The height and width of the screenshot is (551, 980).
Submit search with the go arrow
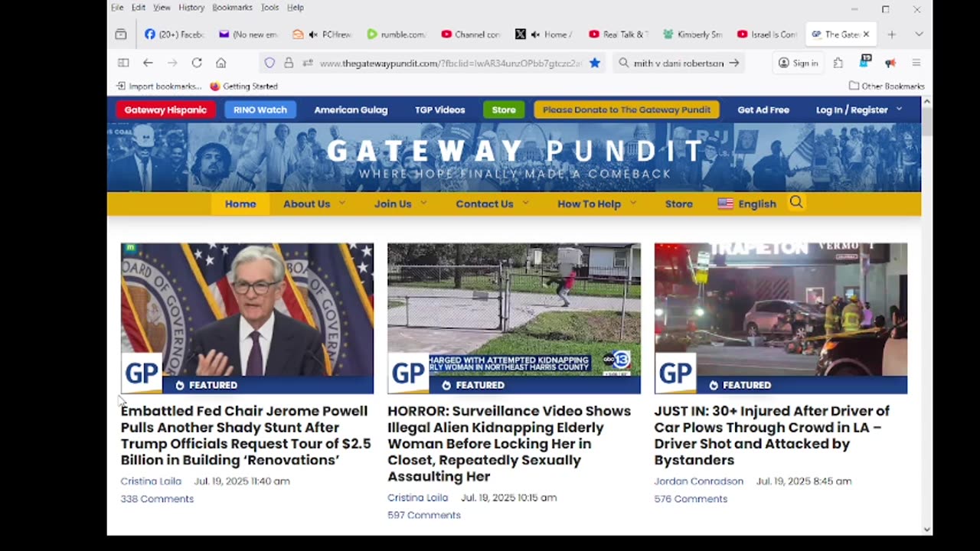[x=733, y=63]
